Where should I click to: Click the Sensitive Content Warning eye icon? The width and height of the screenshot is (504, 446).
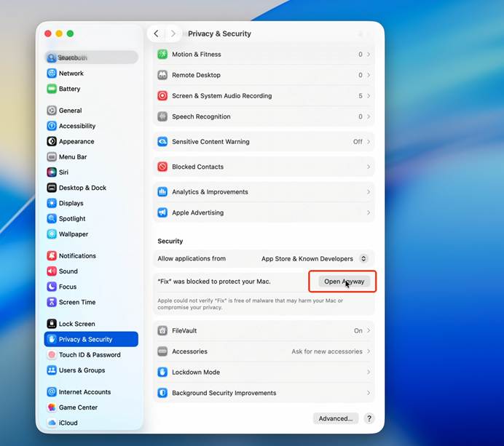162,142
